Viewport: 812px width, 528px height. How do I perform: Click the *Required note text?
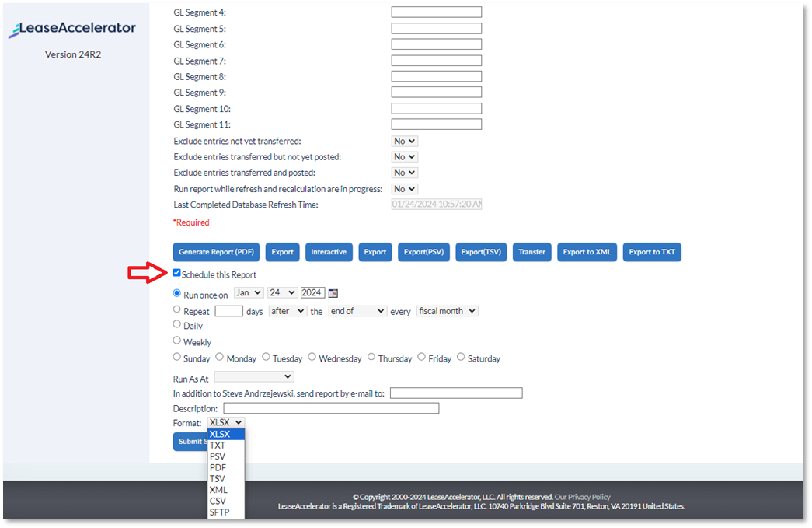click(191, 222)
